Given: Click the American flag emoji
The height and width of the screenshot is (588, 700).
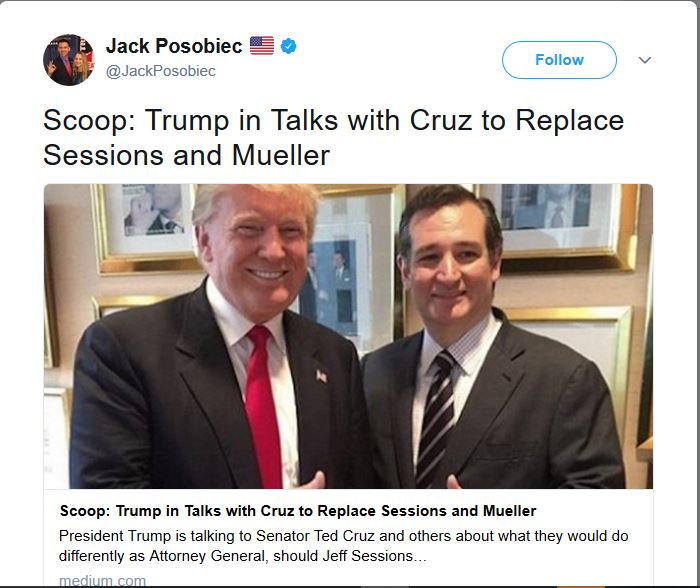Looking at the screenshot, I should tap(262, 46).
